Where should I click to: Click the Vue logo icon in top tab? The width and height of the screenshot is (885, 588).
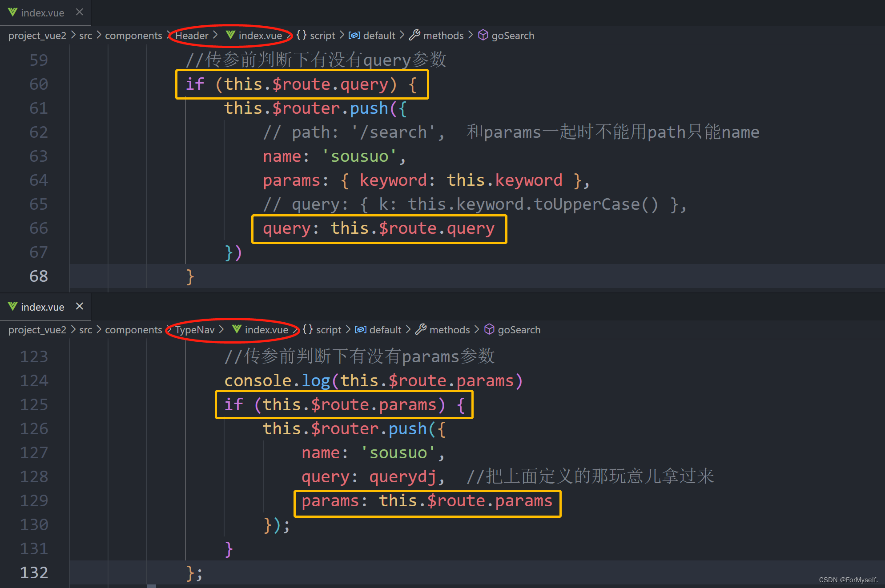pos(12,12)
